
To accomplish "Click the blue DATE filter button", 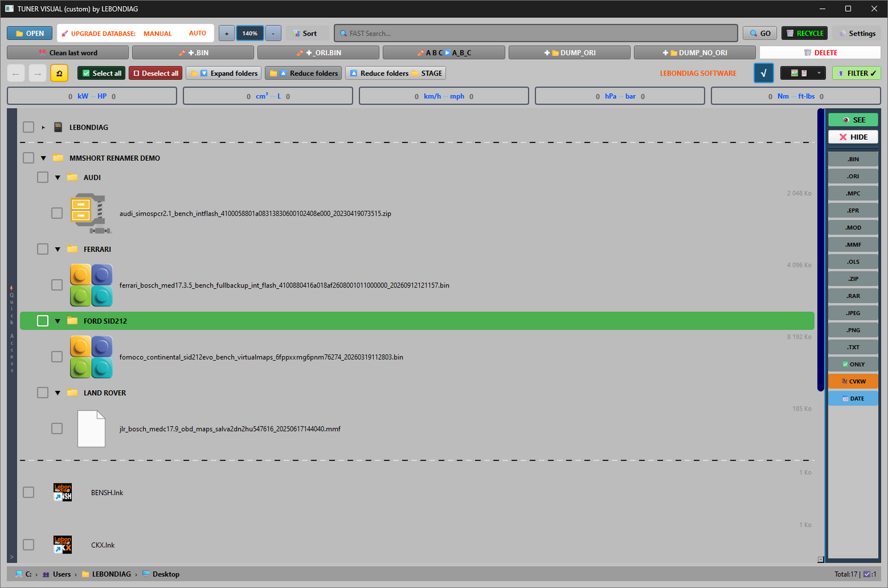I will pos(853,399).
